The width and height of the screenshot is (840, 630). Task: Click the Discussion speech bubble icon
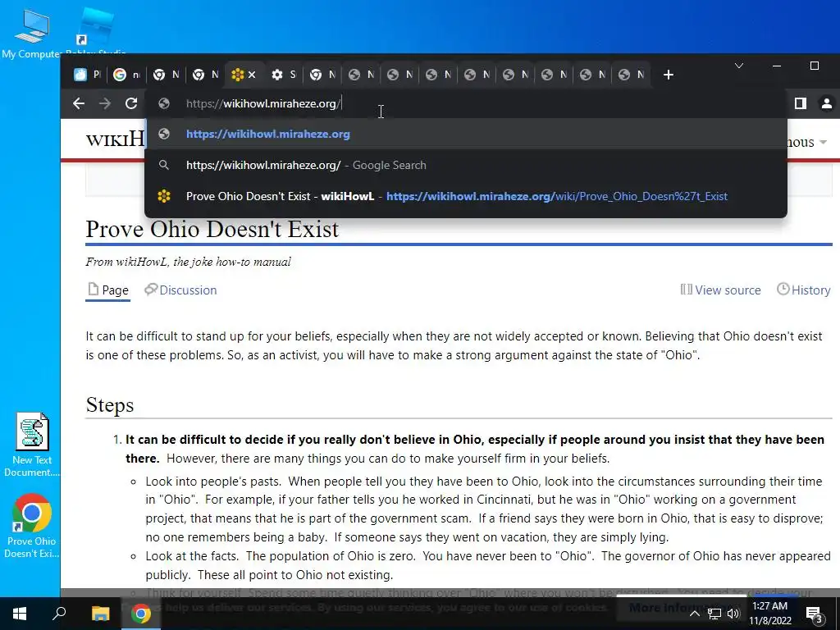(151, 290)
